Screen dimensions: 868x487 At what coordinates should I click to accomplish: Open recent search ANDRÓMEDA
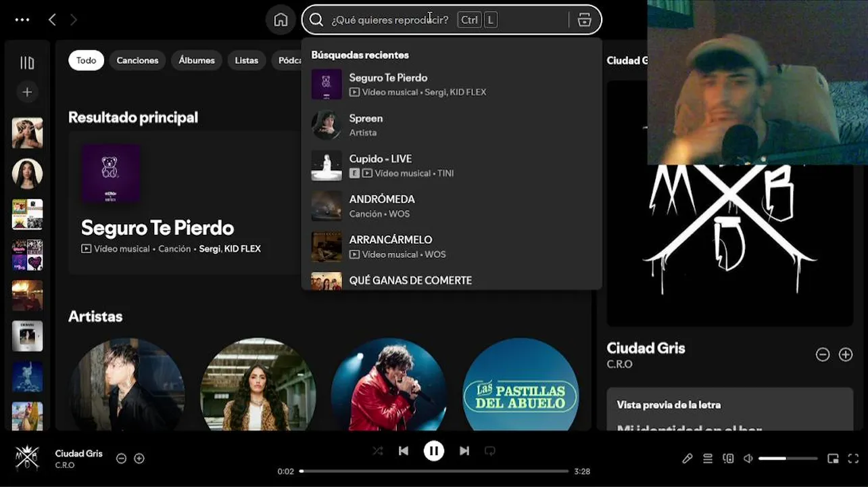[x=452, y=206]
